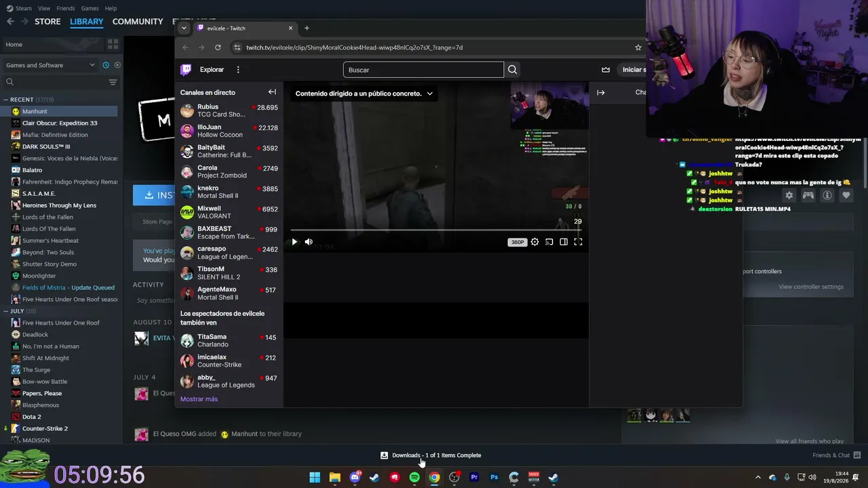
Task: Open Photoshop from taskbar
Action: [x=494, y=477]
